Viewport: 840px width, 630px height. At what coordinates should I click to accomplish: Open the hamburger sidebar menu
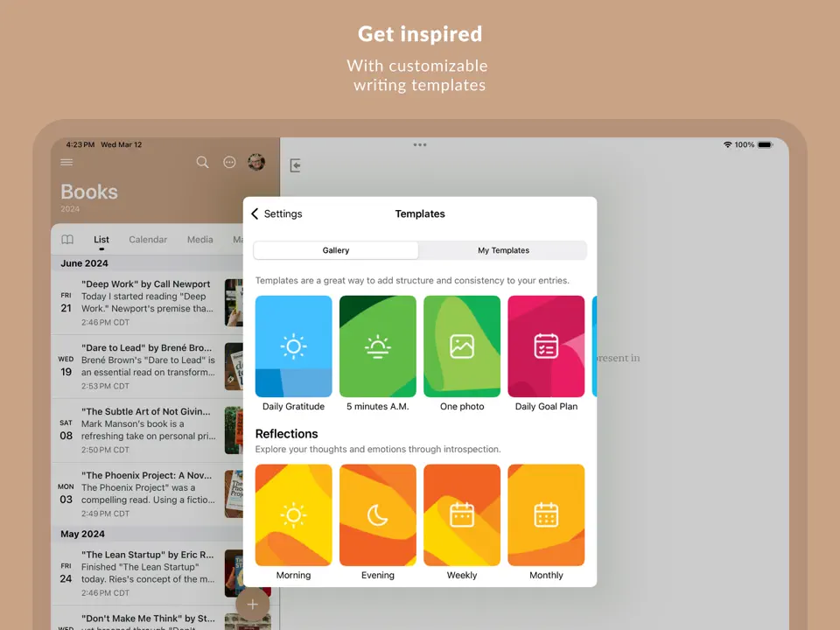point(66,163)
